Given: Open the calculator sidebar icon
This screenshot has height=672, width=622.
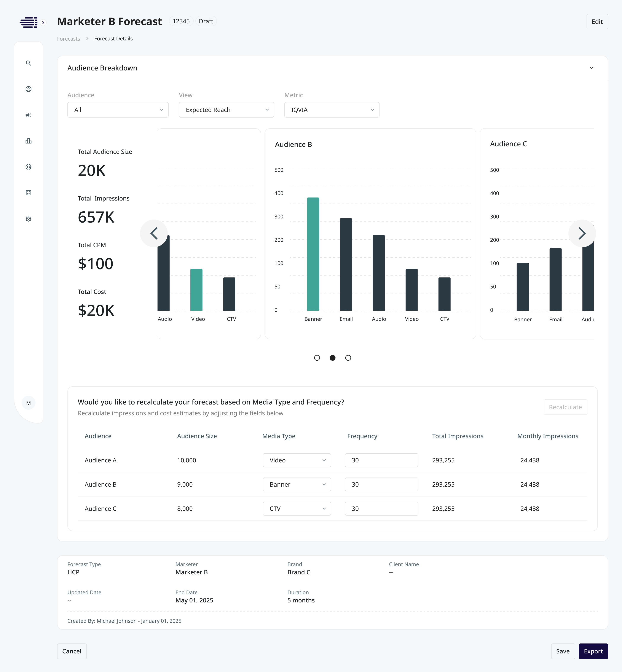Looking at the screenshot, I should [29, 193].
